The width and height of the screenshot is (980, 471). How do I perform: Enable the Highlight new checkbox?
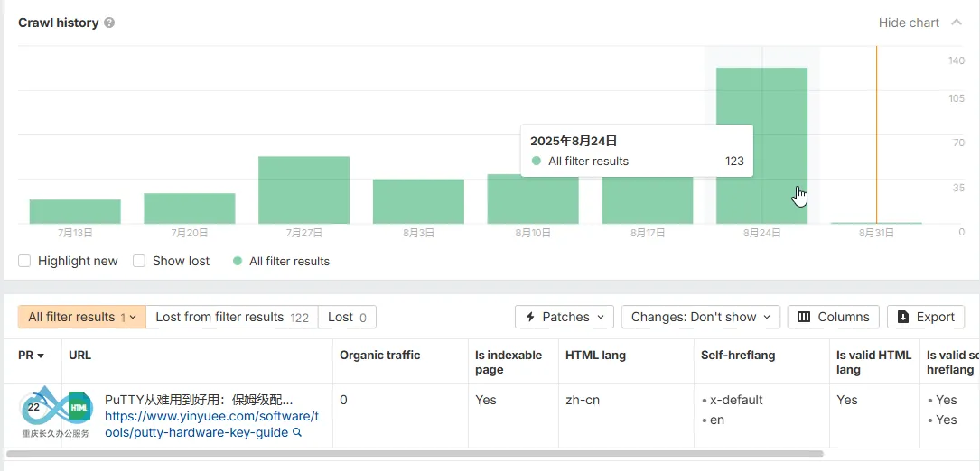click(24, 261)
